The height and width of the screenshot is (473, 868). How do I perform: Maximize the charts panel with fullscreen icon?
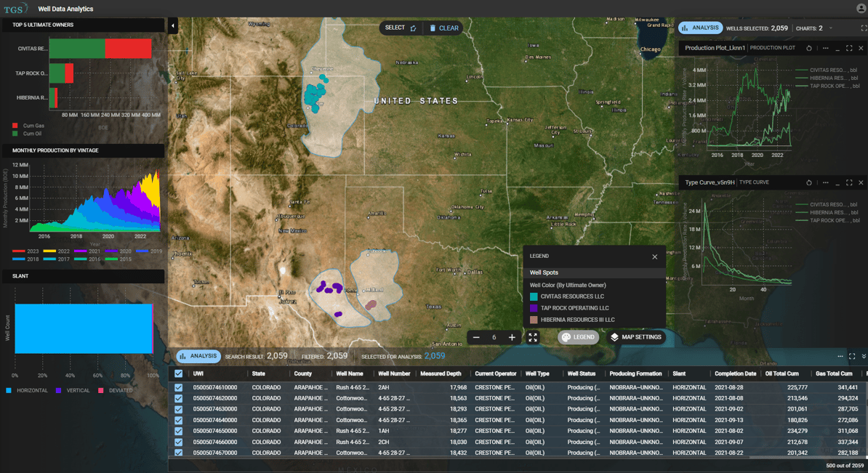(x=864, y=28)
